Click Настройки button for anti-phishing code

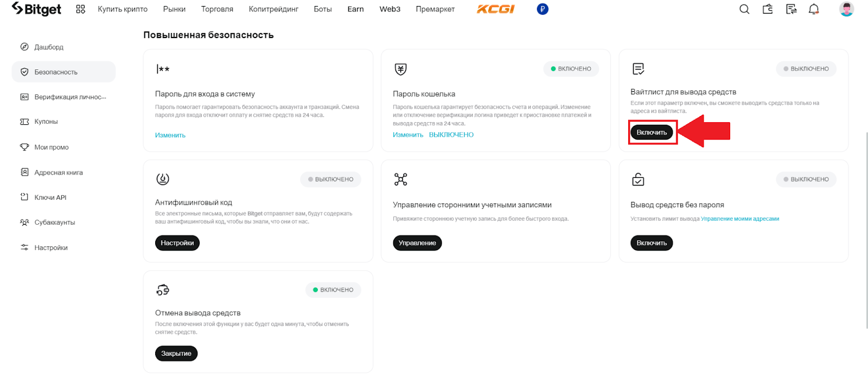[x=177, y=243]
